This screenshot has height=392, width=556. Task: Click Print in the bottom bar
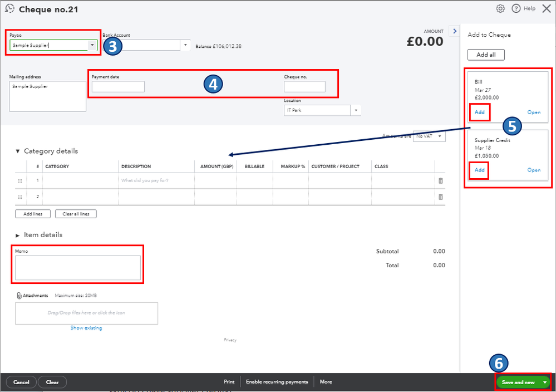pos(229,382)
